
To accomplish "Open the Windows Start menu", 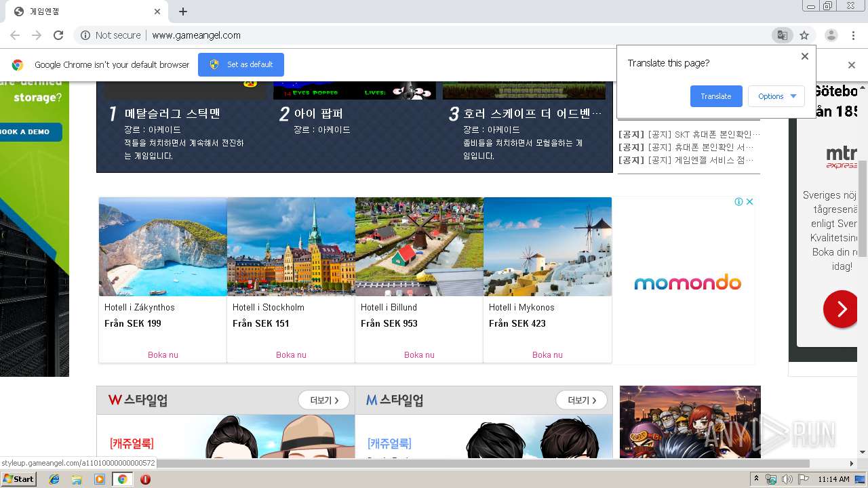I will 18,479.
